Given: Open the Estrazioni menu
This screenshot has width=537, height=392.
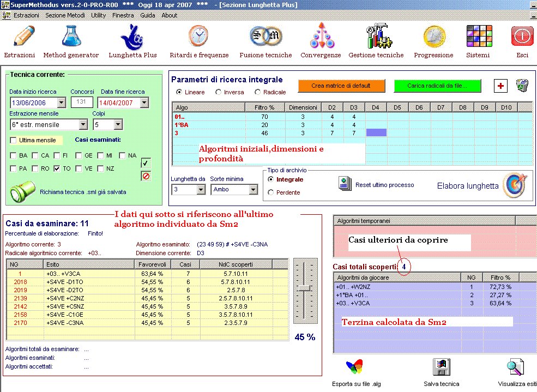Looking at the screenshot, I should pyautogui.click(x=26, y=15).
